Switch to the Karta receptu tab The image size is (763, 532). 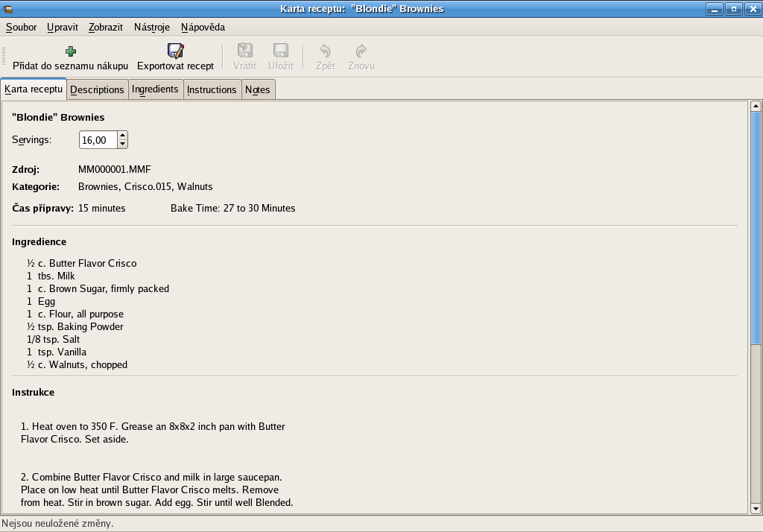pyautogui.click(x=34, y=89)
